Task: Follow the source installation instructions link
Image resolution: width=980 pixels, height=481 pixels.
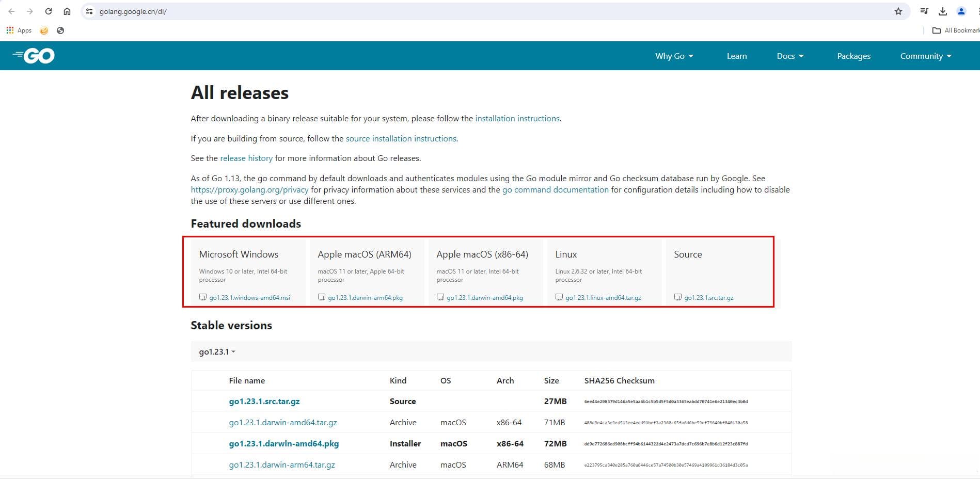Action: tap(401, 139)
